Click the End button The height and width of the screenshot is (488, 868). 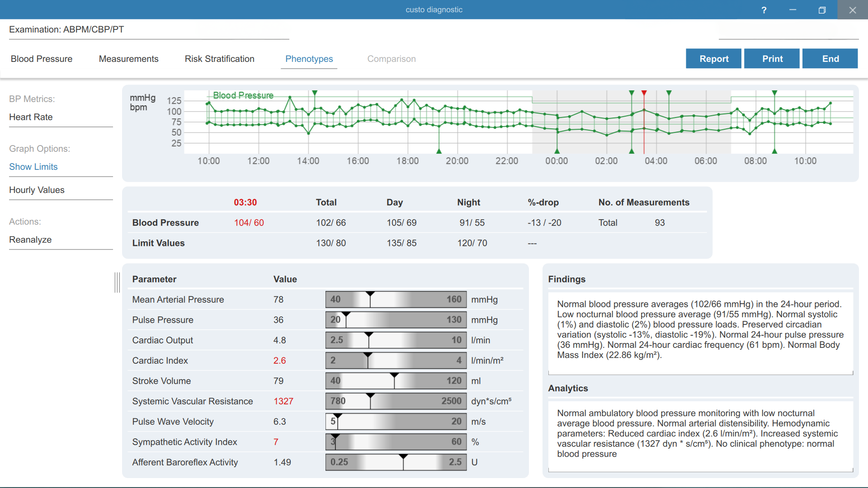[830, 59]
